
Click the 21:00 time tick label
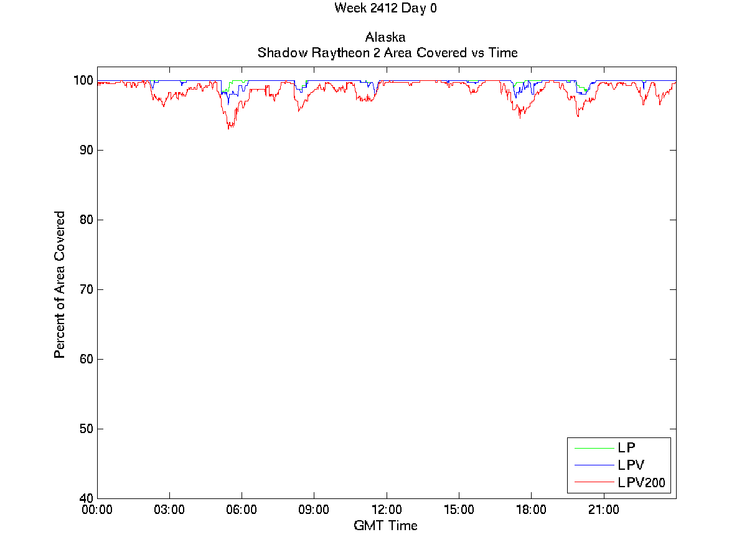(603, 510)
